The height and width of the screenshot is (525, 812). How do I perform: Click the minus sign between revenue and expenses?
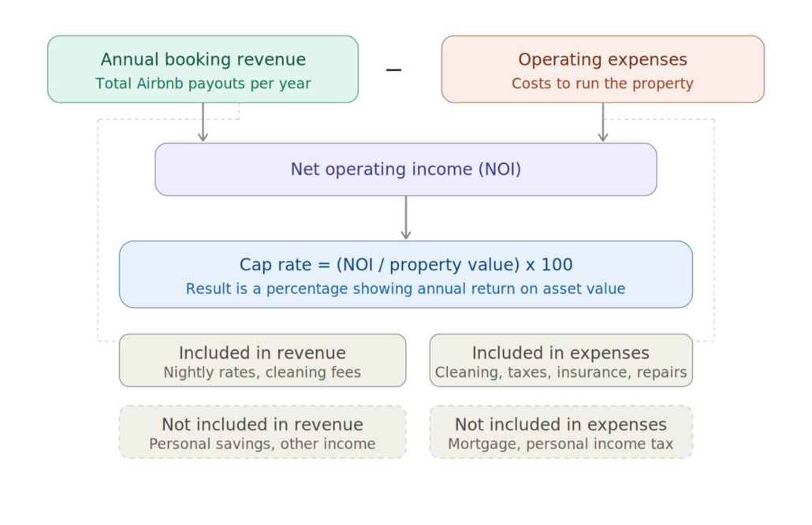393,70
